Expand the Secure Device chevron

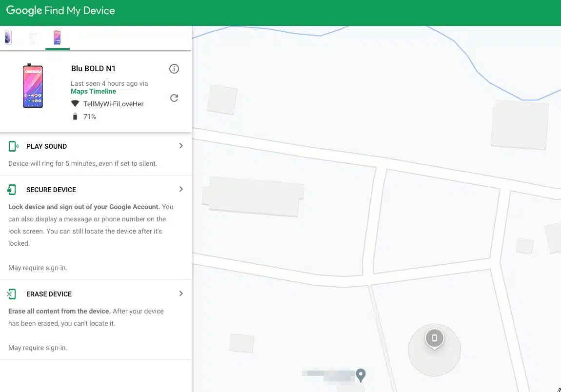(x=181, y=189)
